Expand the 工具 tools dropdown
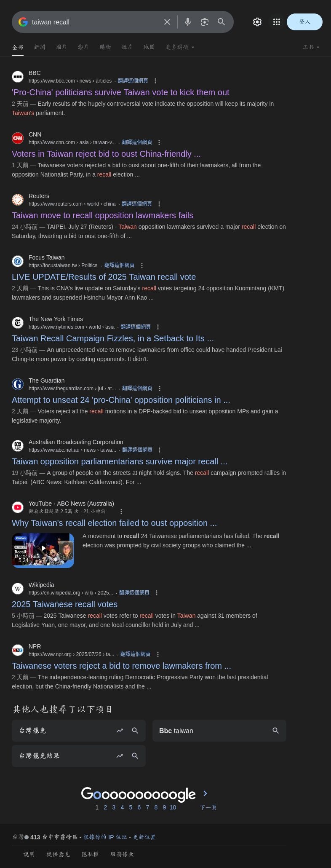Viewport: 331px width, 868px height. (311, 47)
